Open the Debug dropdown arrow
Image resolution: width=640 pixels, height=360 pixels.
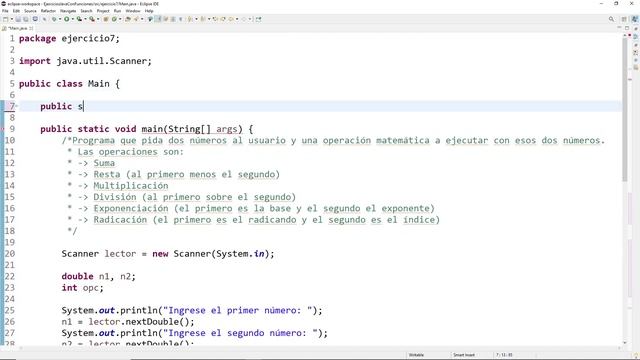(x=60, y=19)
